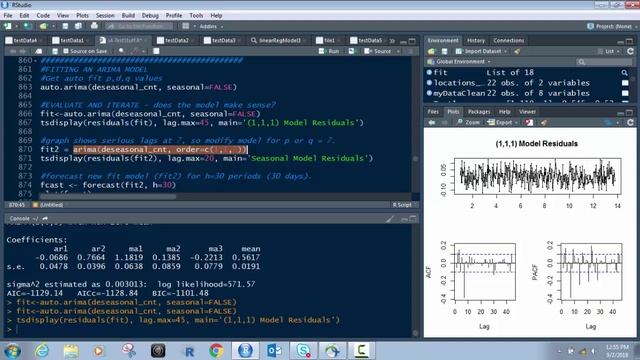Viewport: 640px width, 360px height.
Task: Open the Find/Replace magnifier in the editor toolbar
Action: tap(121, 51)
